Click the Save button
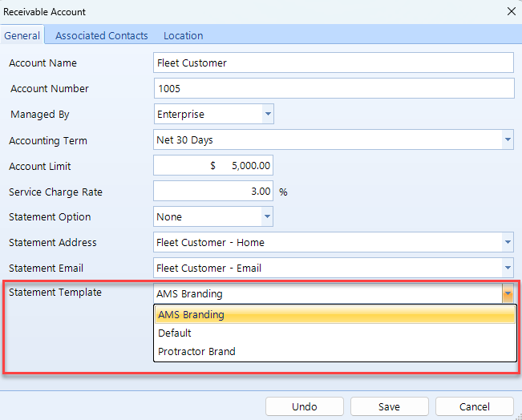Screen dimensions: 522x420 (x=389, y=406)
